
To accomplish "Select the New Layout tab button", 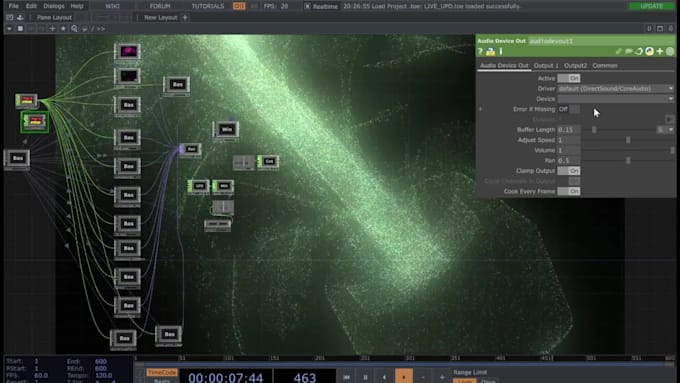I will (x=160, y=17).
